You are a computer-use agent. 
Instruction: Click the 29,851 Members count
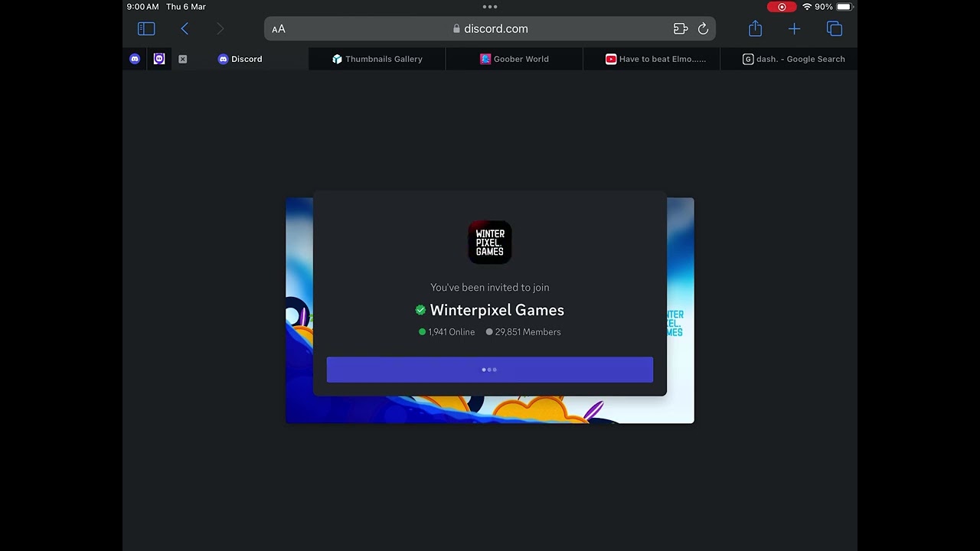(x=524, y=332)
